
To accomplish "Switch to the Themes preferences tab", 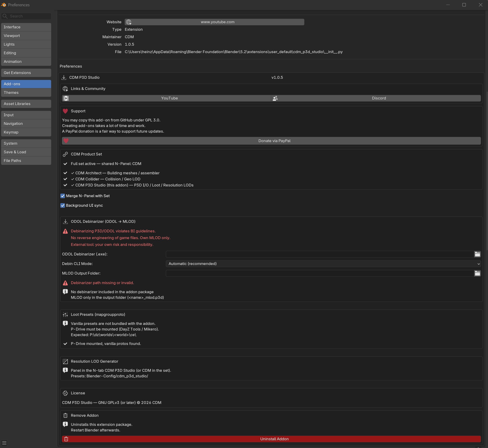I will click(x=26, y=93).
